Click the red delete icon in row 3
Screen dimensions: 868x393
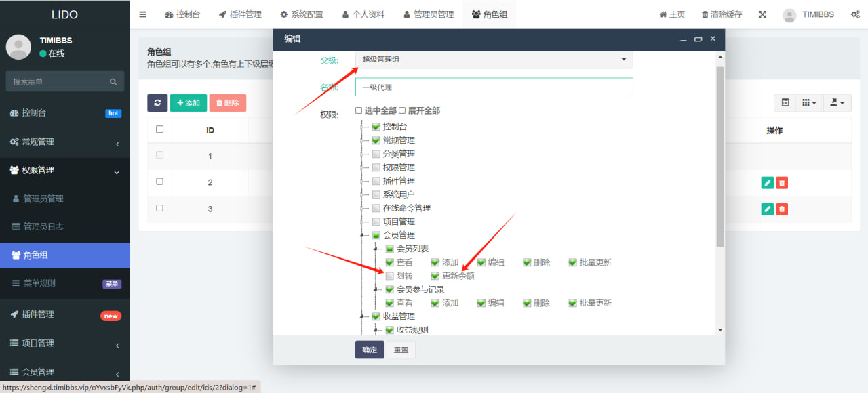pos(781,209)
